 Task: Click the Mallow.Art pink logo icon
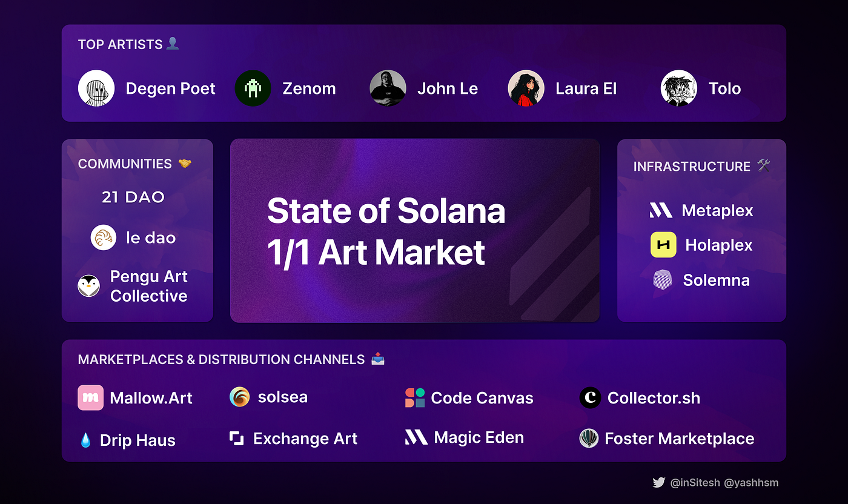[x=90, y=398]
